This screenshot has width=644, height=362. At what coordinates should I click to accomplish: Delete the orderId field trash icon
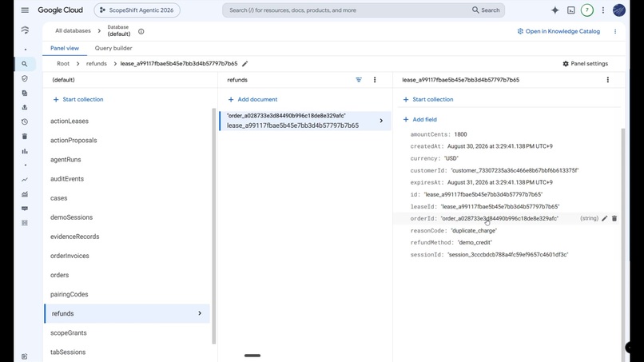[x=614, y=219]
